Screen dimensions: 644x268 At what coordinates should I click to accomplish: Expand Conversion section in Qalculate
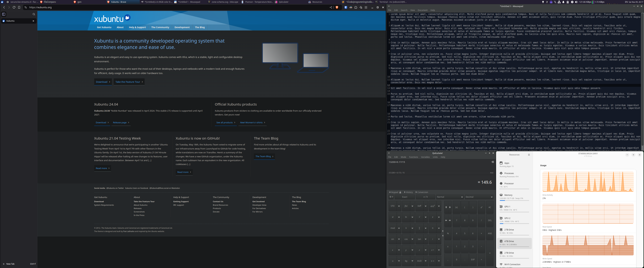pyautogui.click(x=422, y=192)
